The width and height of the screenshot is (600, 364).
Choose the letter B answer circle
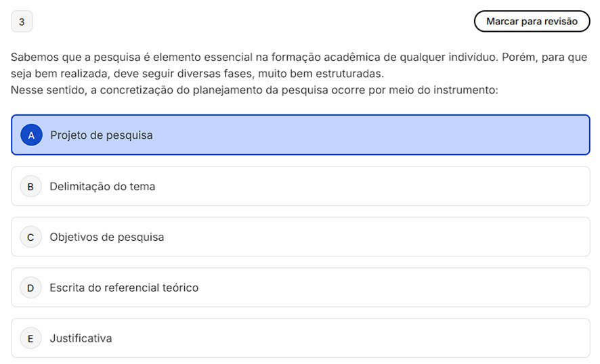(30, 186)
